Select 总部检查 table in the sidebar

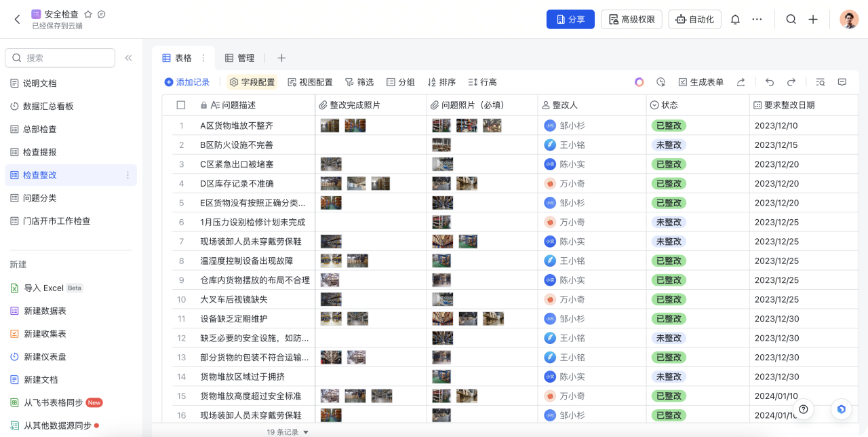point(71,129)
